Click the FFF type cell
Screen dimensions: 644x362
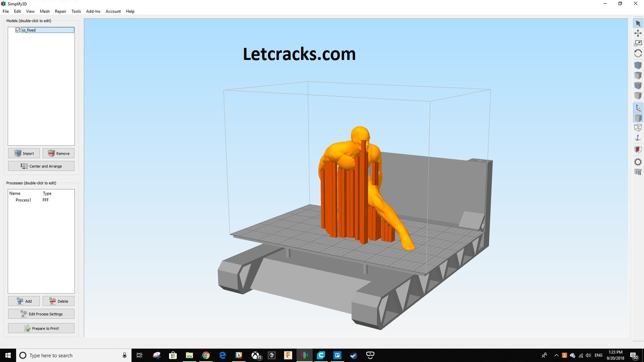pyautogui.click(x=45, y=200)
